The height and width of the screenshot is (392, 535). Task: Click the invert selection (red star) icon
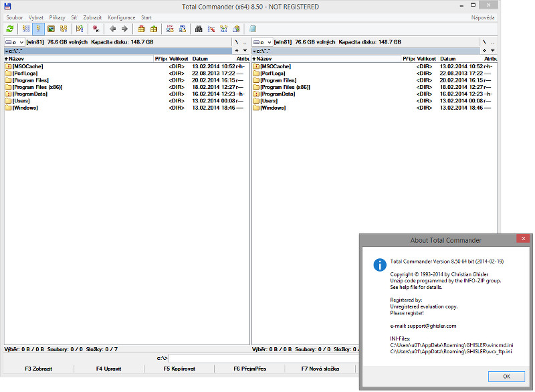pos(96,29)
